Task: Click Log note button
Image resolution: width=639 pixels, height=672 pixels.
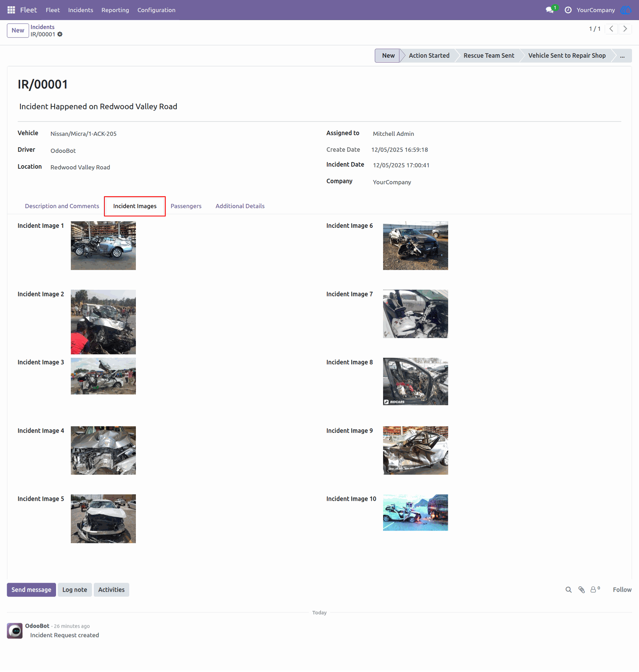Action: [75, 590]
